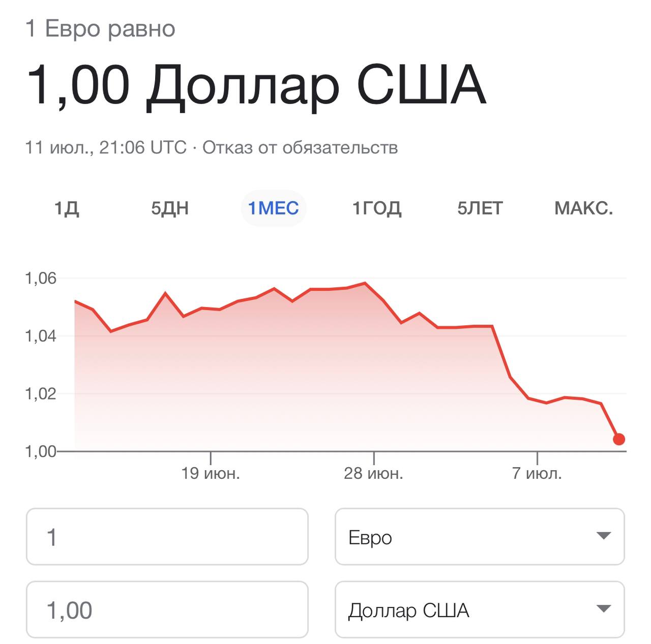Click the 1,04 label on the vertical axis
Viewport: 651px width, 644px height.
(x=41, y=336)
